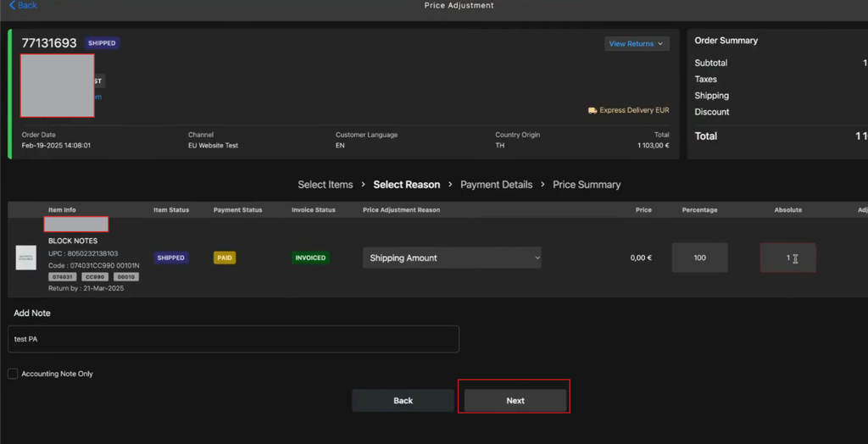868x444 pixels.
Task: Go to Price Summary step
Action: pos(587,185)
